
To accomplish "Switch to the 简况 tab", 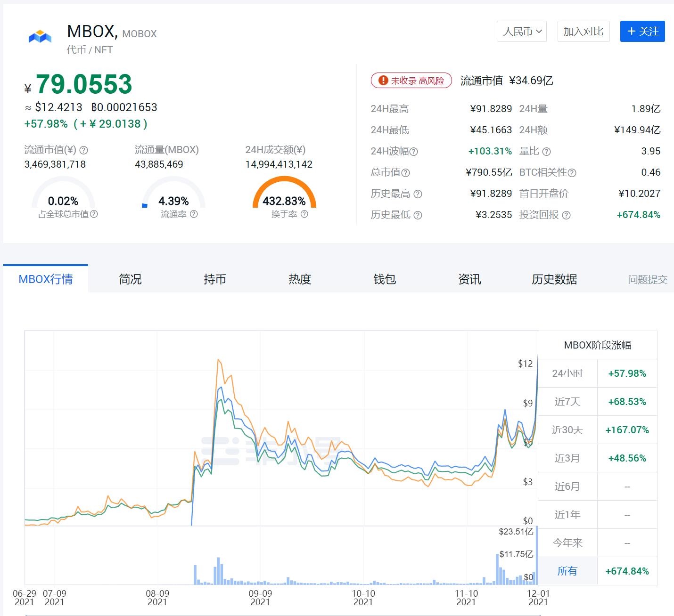I will [130, 279].
